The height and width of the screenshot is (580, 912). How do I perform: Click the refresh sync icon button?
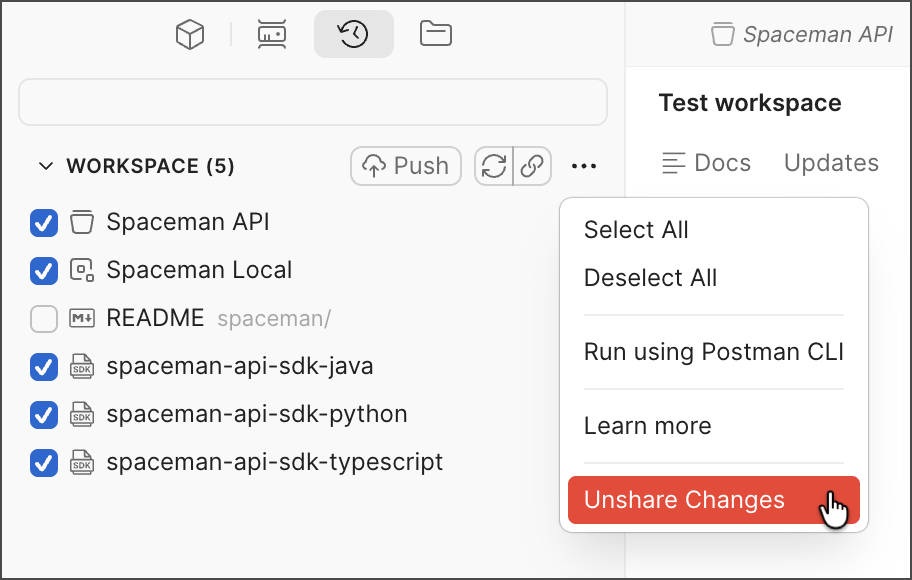pyautogui.click(x=494, y=166)
